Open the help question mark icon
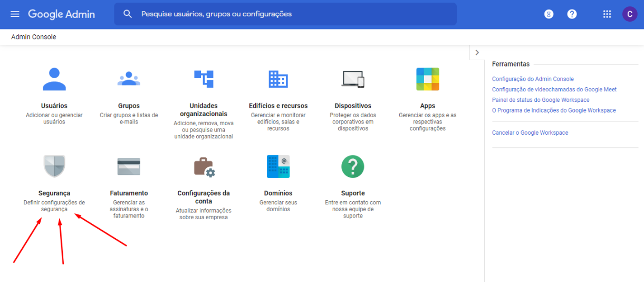644x282 pixels. (572, 14)
